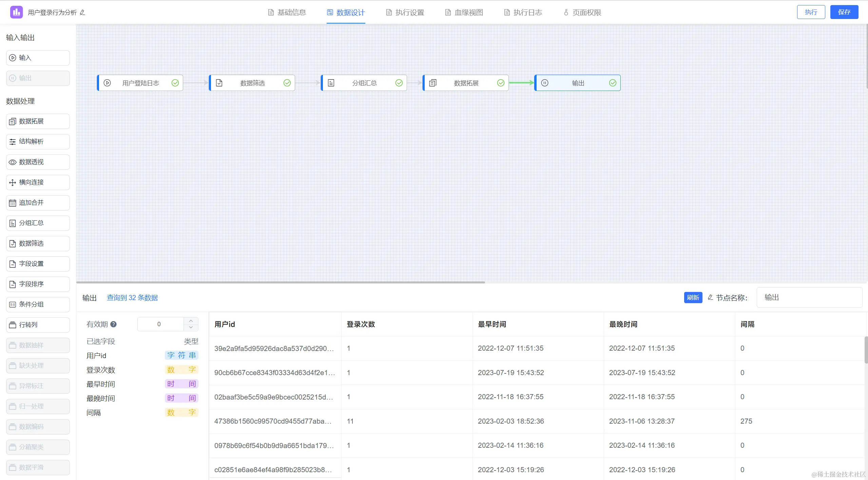Click the 刷新 button

pos(693,298)
